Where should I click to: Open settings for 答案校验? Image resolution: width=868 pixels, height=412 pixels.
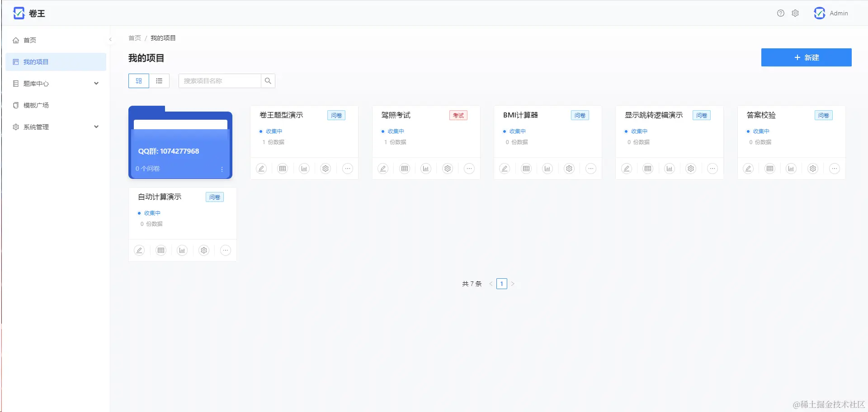coord(813,169)
